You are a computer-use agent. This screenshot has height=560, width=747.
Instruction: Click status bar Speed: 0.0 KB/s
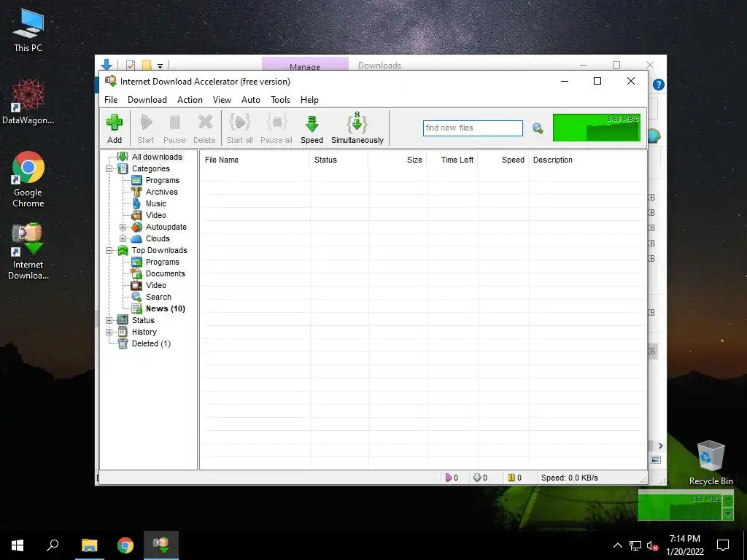(569, 478)
